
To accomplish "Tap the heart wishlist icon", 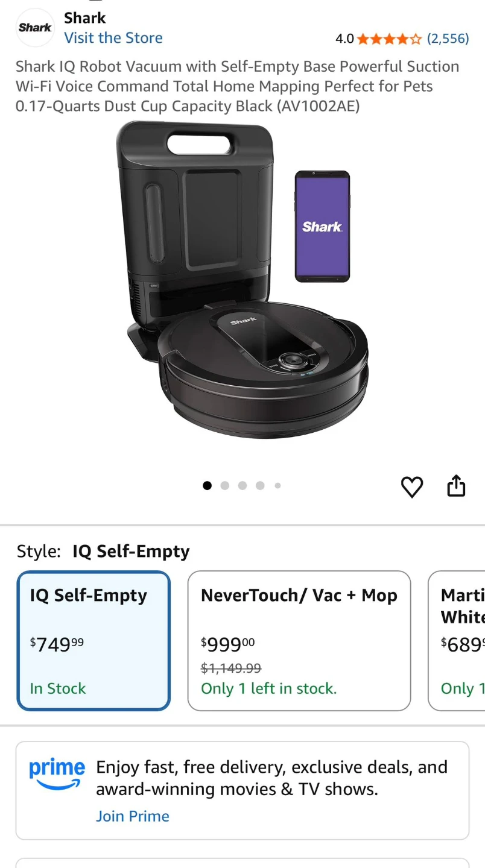I will coord(412,486).
